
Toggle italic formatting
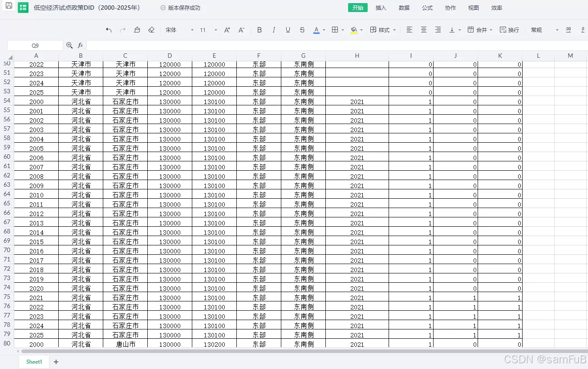click(274, 30)
